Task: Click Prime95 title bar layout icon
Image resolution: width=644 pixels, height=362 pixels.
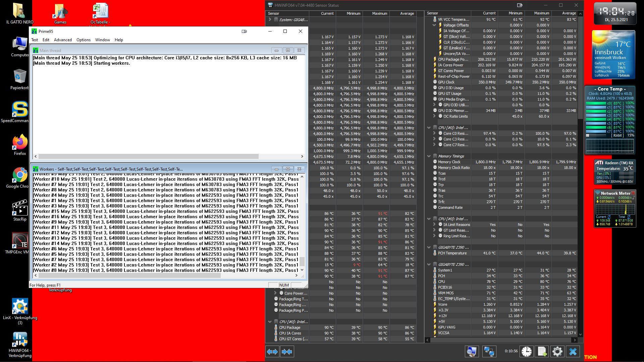Action: point(244,31)
